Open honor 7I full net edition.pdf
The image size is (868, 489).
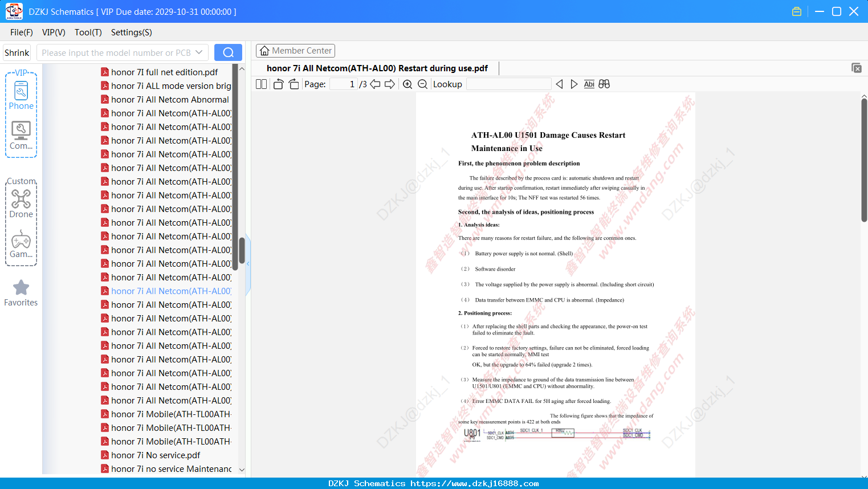coord(165,72)
